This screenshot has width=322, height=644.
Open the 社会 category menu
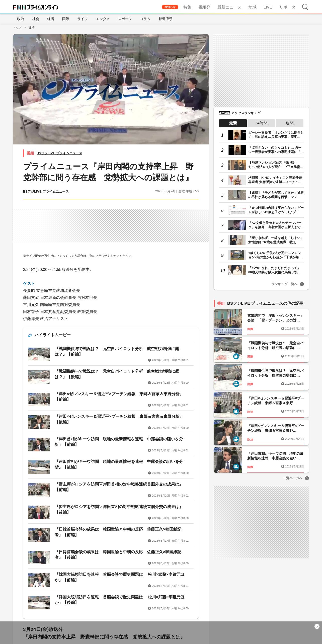click(x=36, y=19)
